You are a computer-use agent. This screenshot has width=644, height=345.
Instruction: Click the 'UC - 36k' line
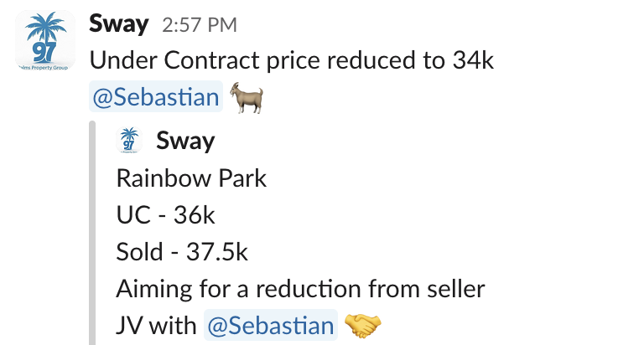(165, 215)
